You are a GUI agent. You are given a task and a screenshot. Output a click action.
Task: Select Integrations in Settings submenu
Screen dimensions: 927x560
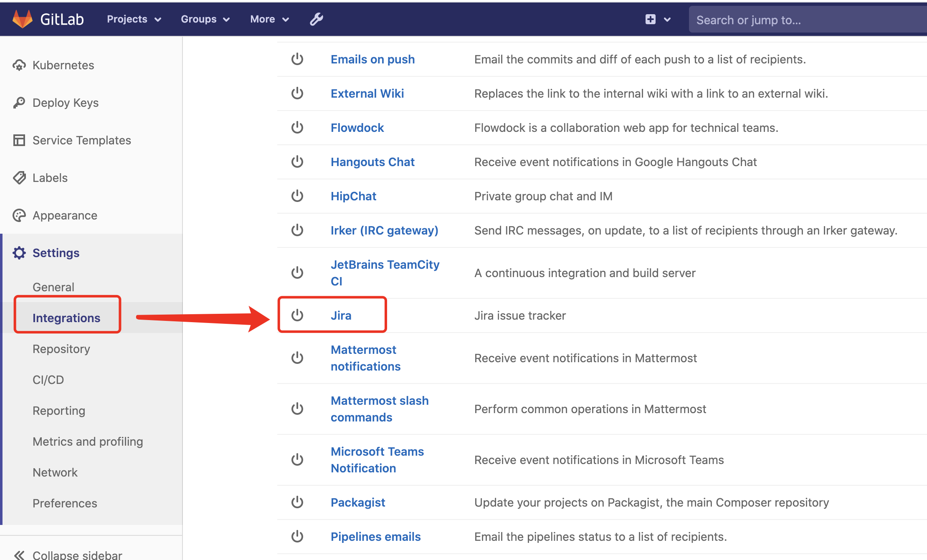(x=66, y=318)
